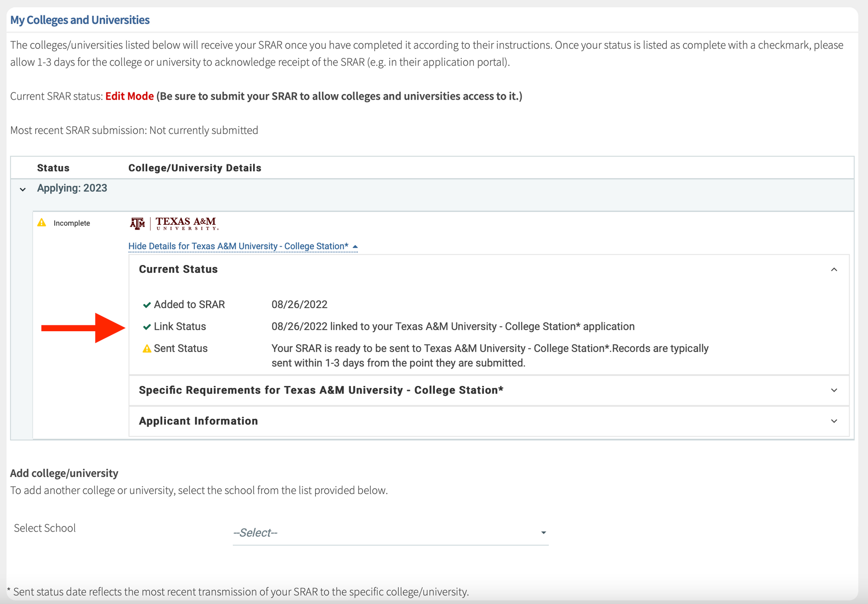Collapse the Applying: 2023 group chevron
The height and width of the screenshot is (604, 868).
tap(23, 189)
